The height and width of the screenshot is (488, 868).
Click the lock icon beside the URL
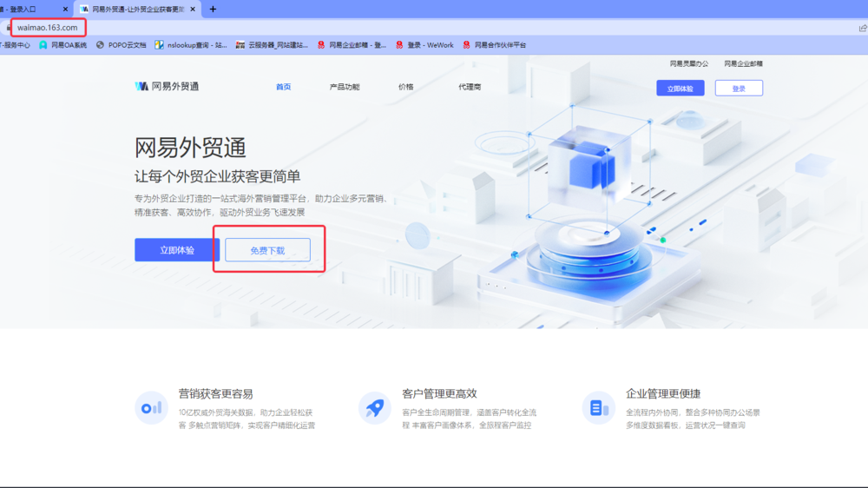pos(9,28)
